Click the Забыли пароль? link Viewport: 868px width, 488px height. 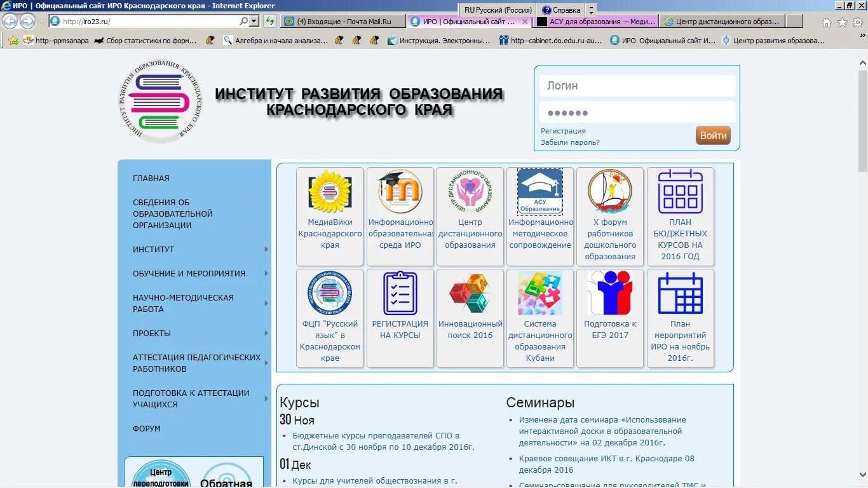[x=570, y=142]
